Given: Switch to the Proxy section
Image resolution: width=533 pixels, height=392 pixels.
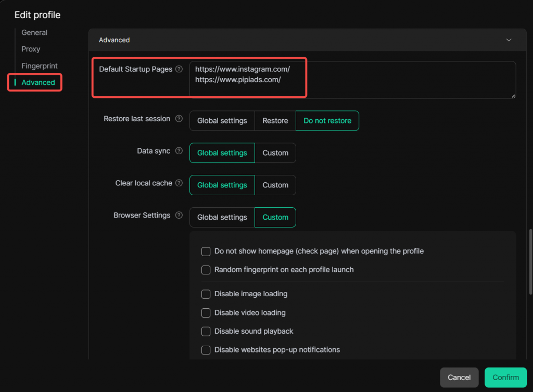Looking at the screenshot, I should coord(31,49).
